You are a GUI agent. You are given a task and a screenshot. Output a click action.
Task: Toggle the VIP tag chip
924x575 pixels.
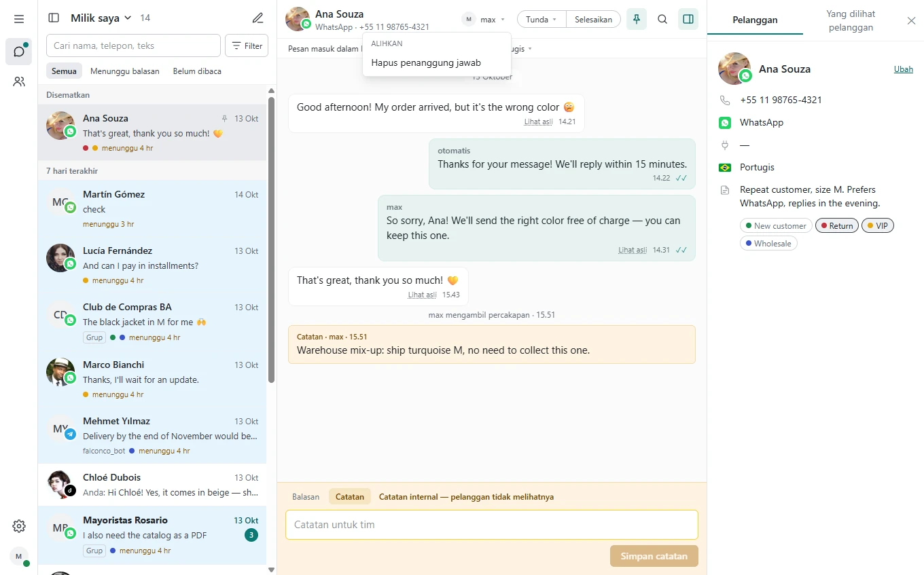click(878, 225)
